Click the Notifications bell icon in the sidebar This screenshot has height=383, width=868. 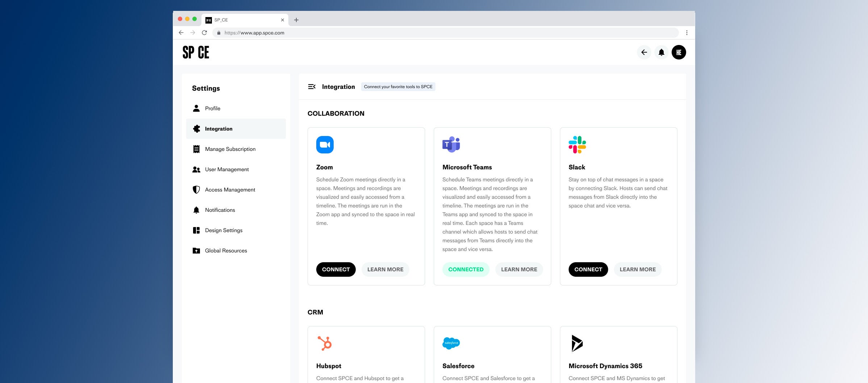coord(196,210)
